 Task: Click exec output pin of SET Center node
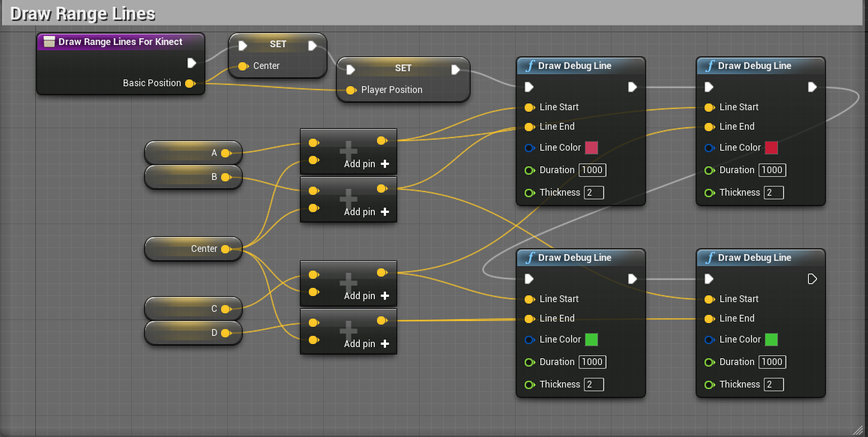coord(313,45)
